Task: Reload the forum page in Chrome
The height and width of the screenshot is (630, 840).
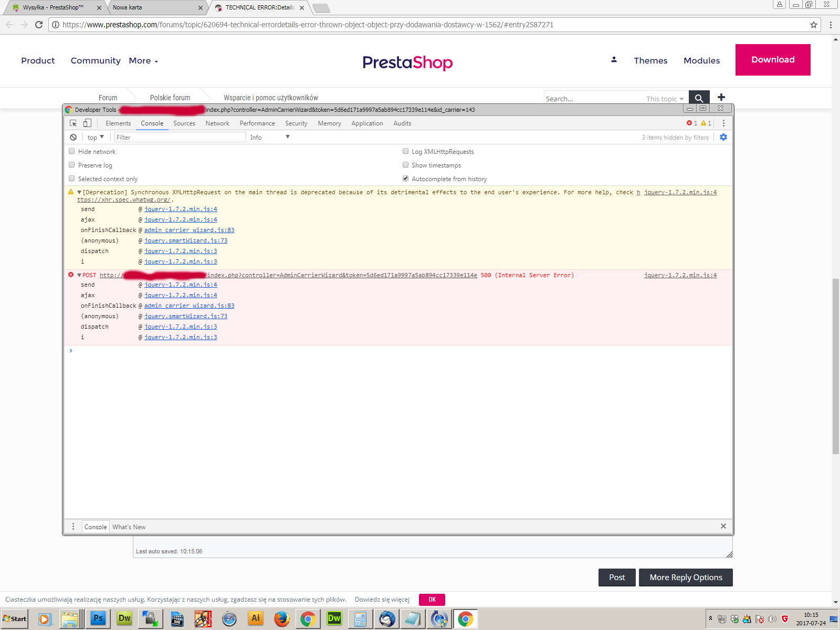Action: point(39,25)
